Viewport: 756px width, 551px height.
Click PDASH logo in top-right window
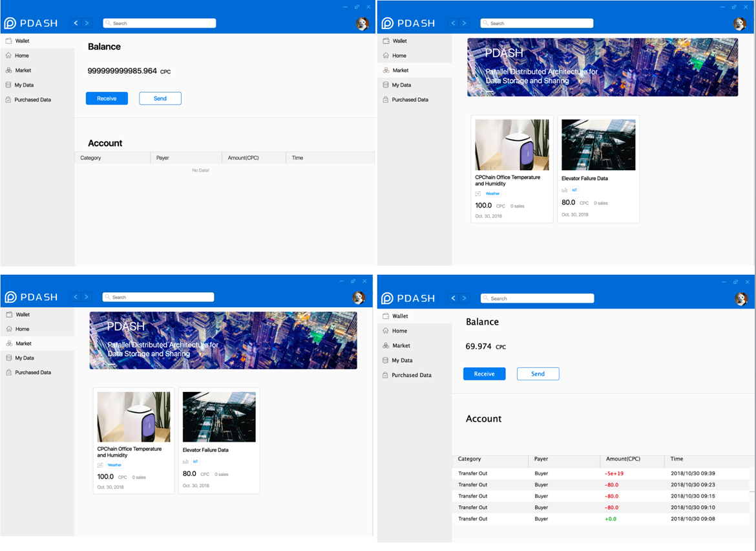[x=408, y=23]
